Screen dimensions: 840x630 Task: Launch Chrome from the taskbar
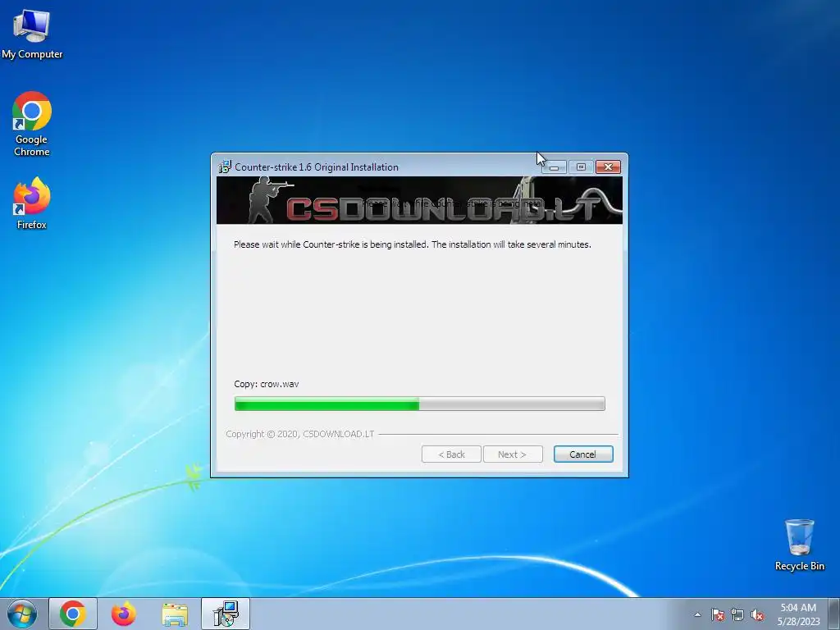click(73, 614)
